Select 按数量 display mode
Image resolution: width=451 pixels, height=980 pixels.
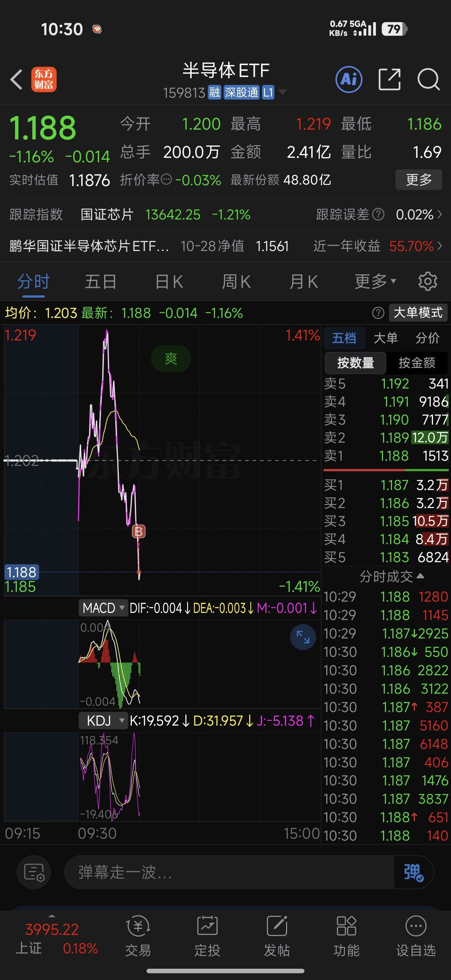[x=356, y=363]
